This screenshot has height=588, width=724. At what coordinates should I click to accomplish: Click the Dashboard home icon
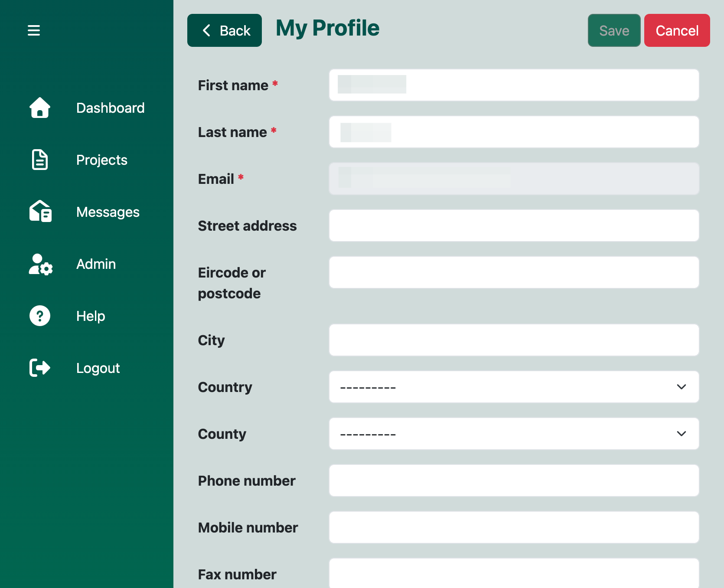(40, 108)
